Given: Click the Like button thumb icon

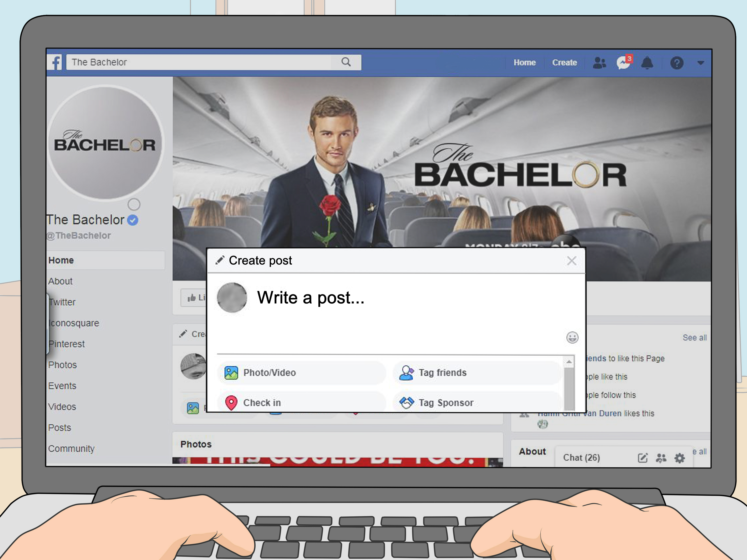Looking at the screenshot, I should pyautogui.click(x=191, y=297).
